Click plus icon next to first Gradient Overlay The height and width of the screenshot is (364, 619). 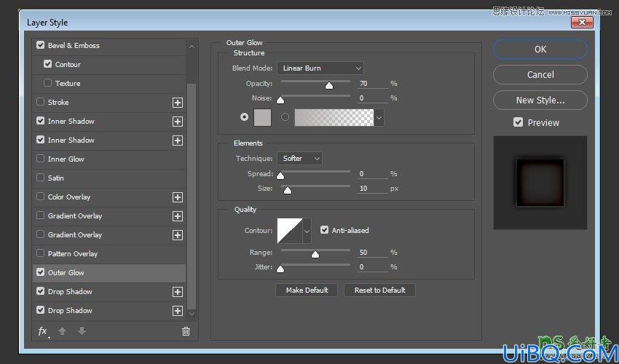pos(178,216)
